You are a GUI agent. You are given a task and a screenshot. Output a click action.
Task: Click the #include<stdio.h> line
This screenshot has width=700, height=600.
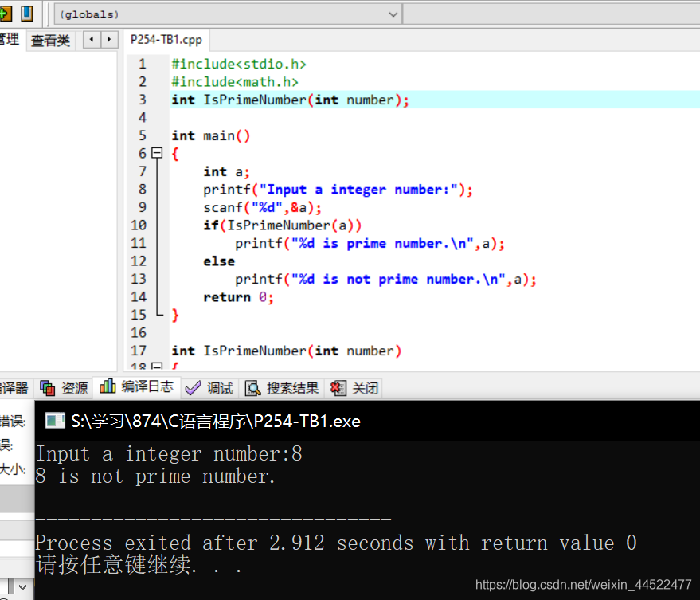(239, 64)
